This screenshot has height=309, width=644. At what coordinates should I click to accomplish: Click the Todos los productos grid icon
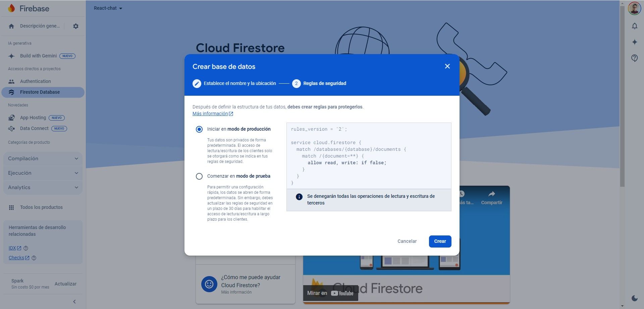(x=11, y=208)
